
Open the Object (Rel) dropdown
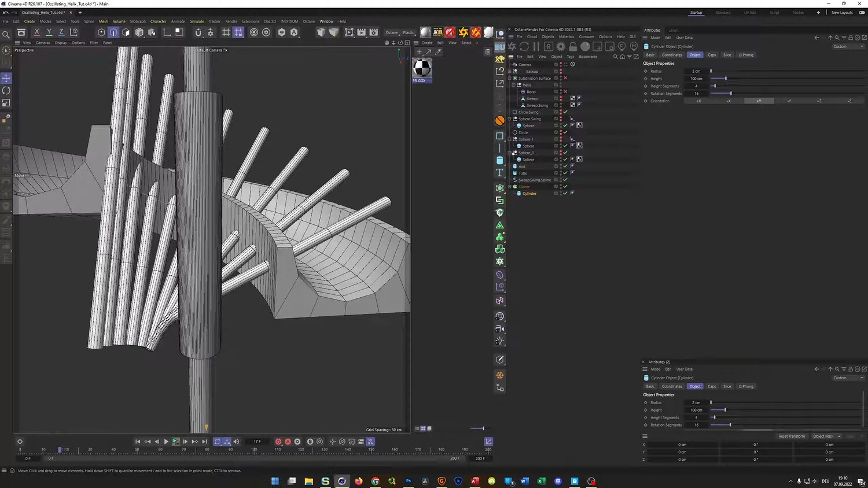(x=826, y=437)
